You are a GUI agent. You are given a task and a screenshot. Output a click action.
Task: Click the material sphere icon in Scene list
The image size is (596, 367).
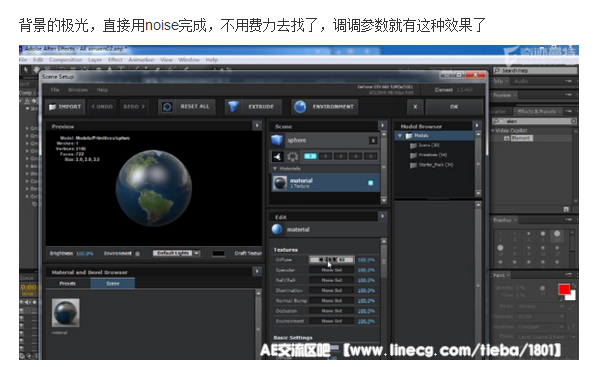tap(280, 183)
